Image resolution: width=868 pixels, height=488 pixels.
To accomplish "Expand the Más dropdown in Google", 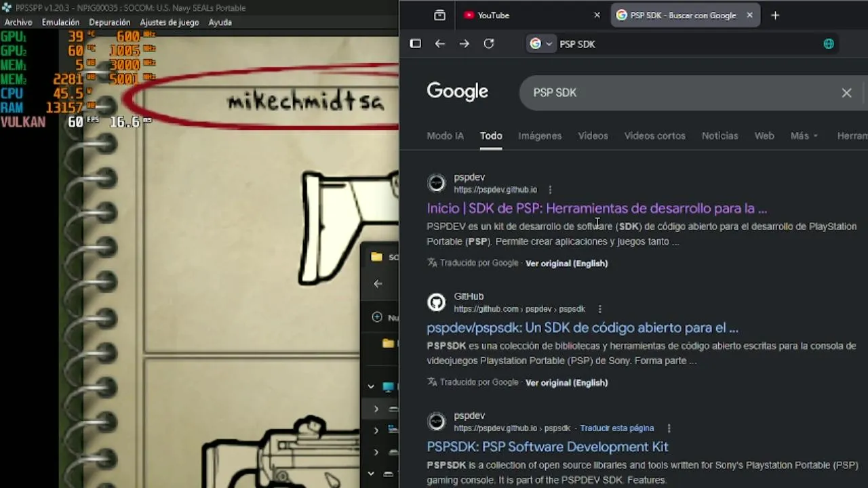I will click(804, 136).
